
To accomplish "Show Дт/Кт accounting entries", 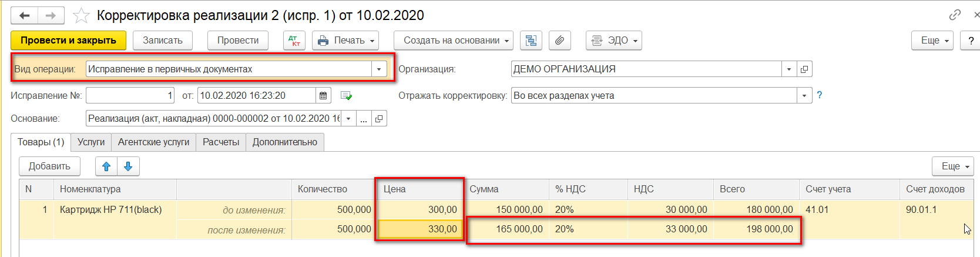I will coord(294,41).
